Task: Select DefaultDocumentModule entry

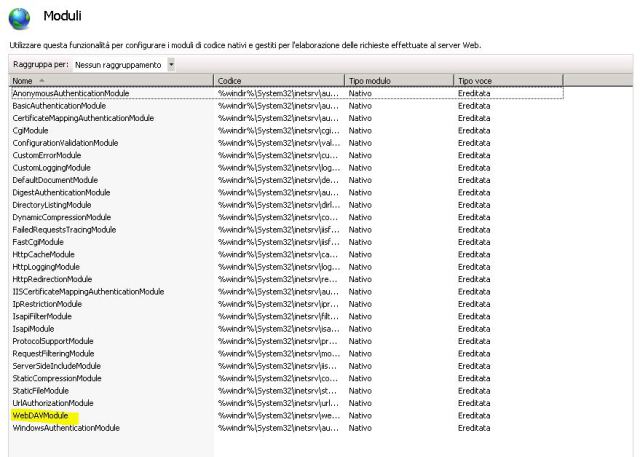Action: (x=55, y=180)
